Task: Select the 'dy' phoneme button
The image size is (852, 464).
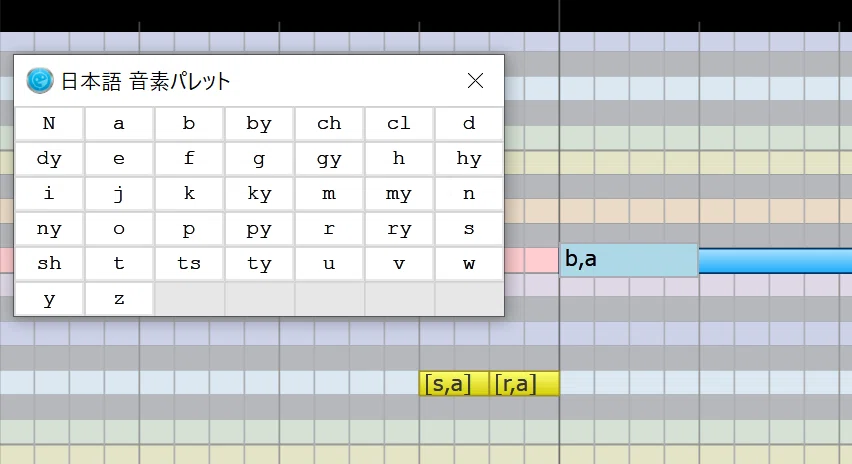Action: (49, 159)
